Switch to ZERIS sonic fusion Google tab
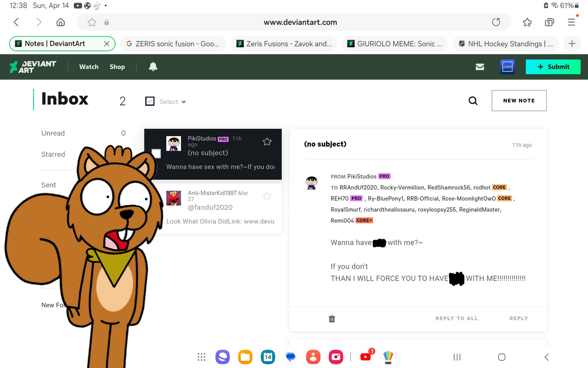Screen dimensions: 588x368 pos(173,44)
